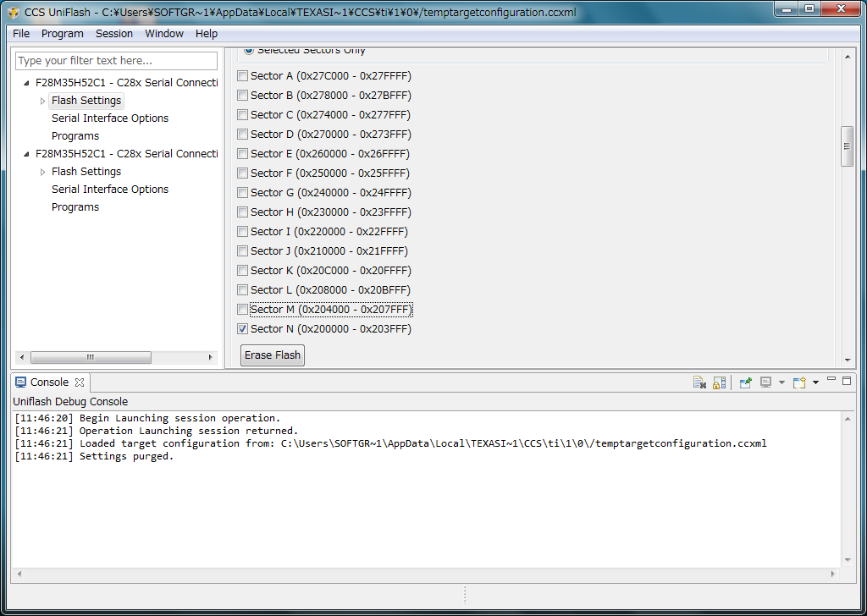Open the Session menu

(114, 34)
